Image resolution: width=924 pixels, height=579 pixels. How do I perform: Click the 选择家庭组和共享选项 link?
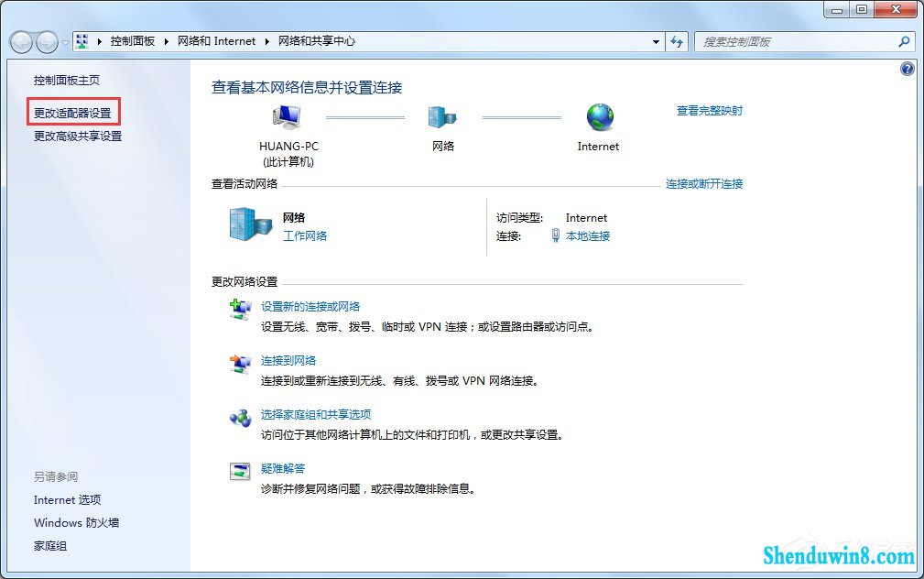(x=316, y=414)
